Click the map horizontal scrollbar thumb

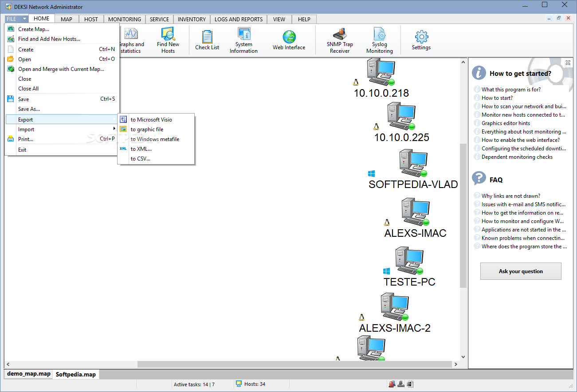tap(295, 364)
